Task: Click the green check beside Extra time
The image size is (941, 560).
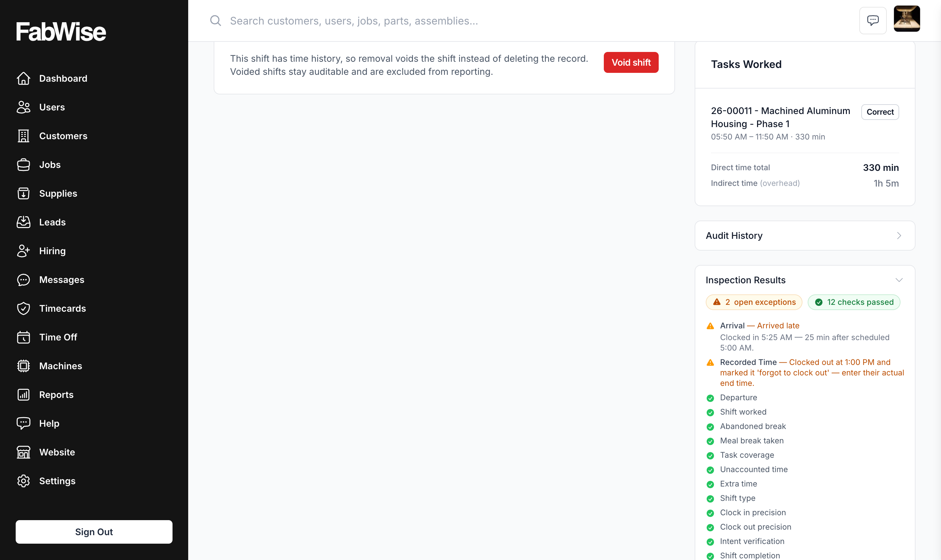Action: [x=710, y=484]
